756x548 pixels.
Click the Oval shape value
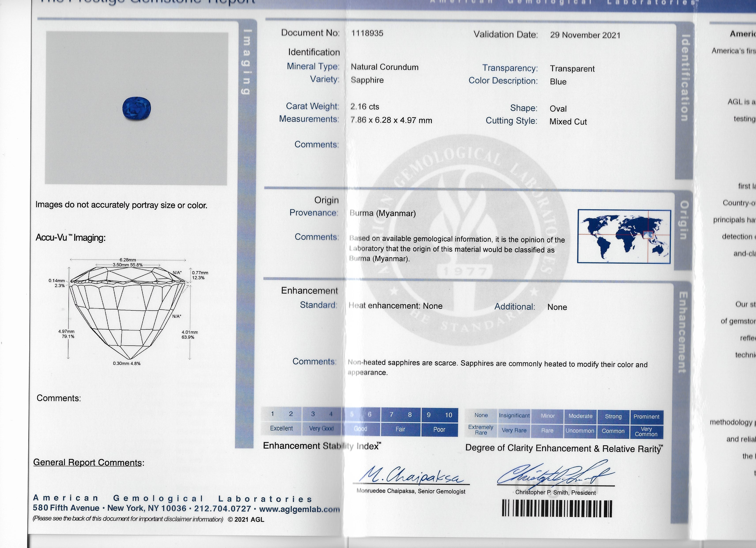tap(558, 109)
